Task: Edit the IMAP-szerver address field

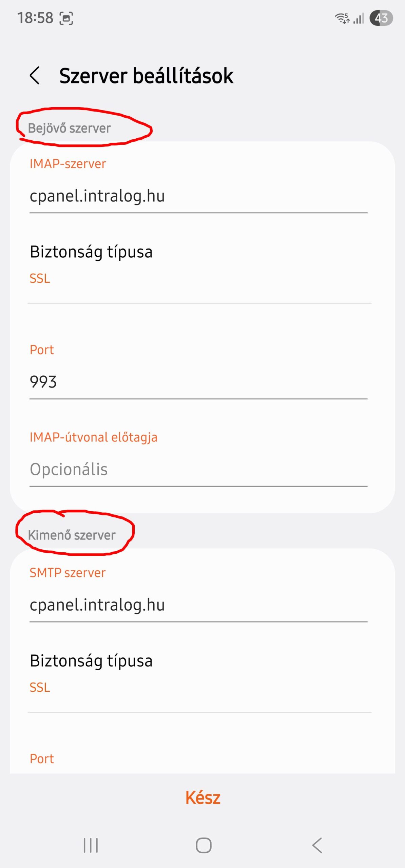Action: click(x=198, y=196)
